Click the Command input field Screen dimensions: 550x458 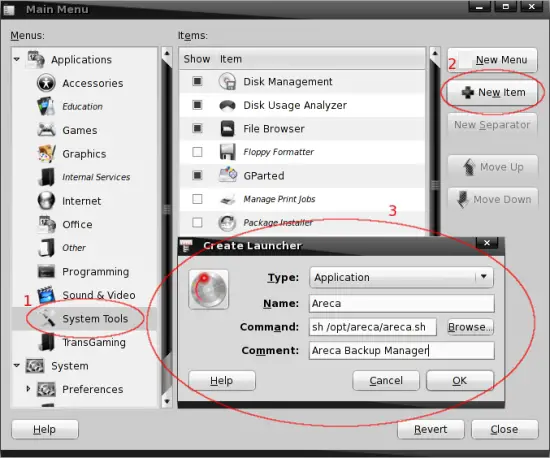(x=373, y=327)
